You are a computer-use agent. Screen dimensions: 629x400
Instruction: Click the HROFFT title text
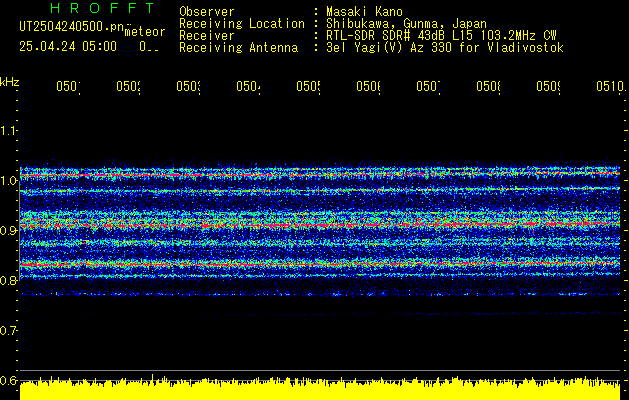tap(102, 8)
